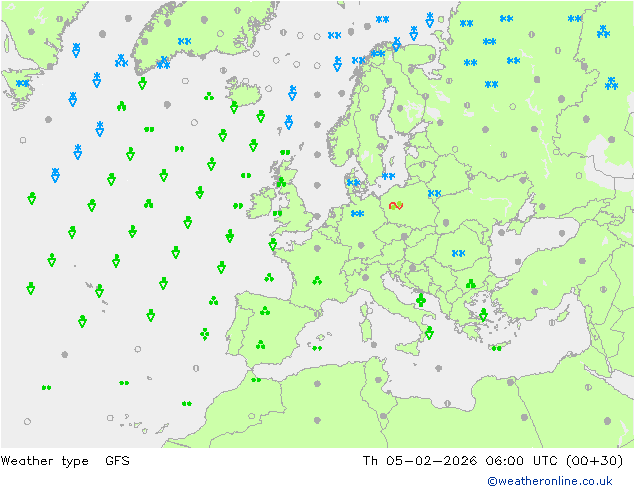Select the green drizzle symbol over Wales
This screenshot has height=490, width=634.
(x=277, y=213)
